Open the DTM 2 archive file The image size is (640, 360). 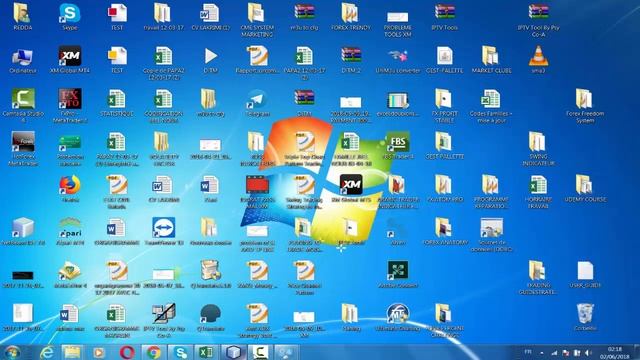(351, 60)
